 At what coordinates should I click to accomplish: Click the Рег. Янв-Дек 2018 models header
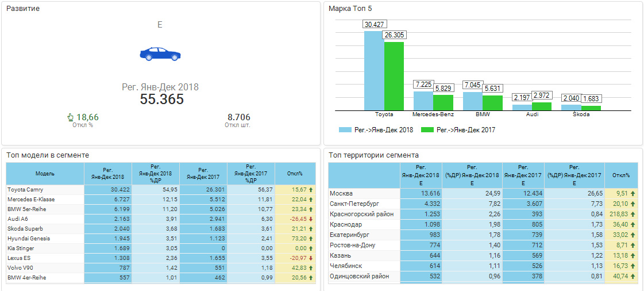coord(108,174)
